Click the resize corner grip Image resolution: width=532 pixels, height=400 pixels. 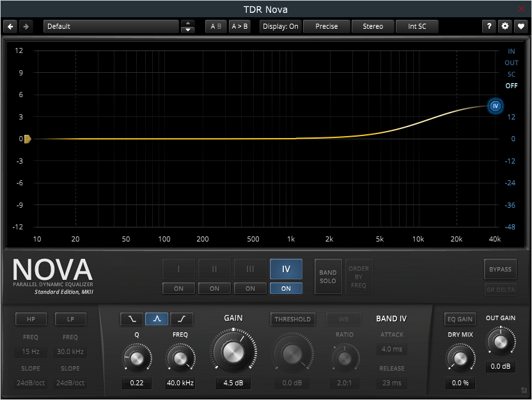524,390
